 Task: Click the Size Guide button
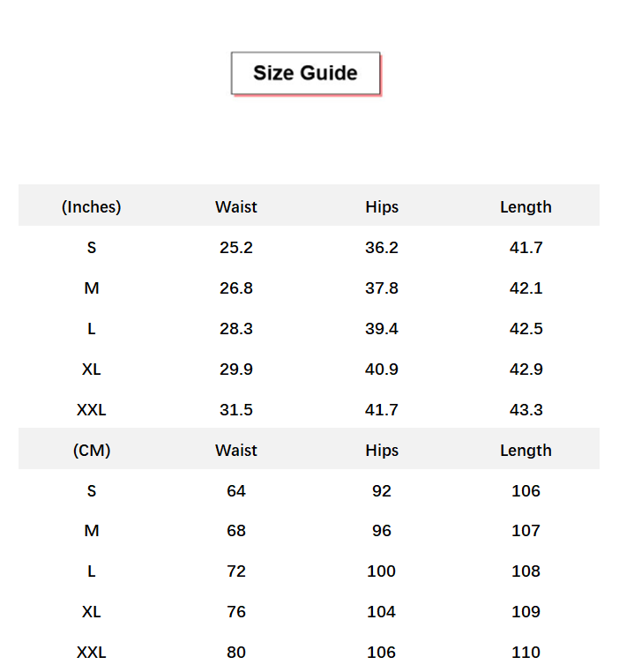point(305,73)
